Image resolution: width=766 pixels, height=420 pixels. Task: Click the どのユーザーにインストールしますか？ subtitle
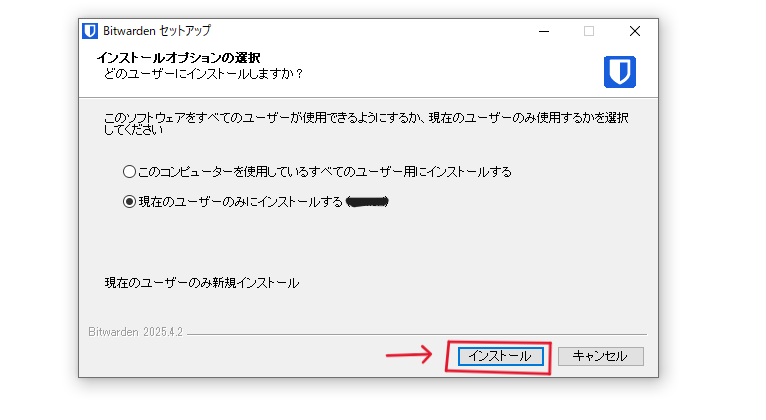(x=203, y=74)
